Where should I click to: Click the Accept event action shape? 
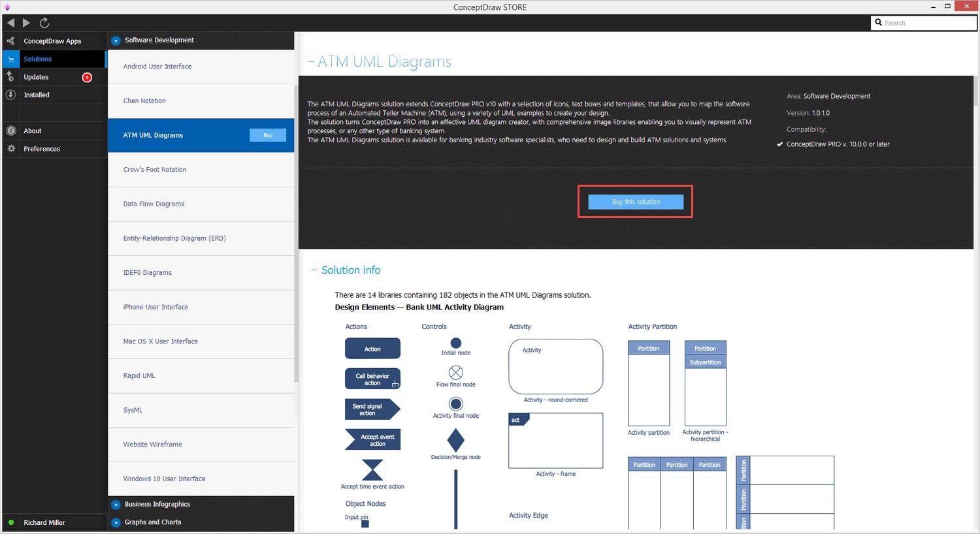tap(372, 440)
